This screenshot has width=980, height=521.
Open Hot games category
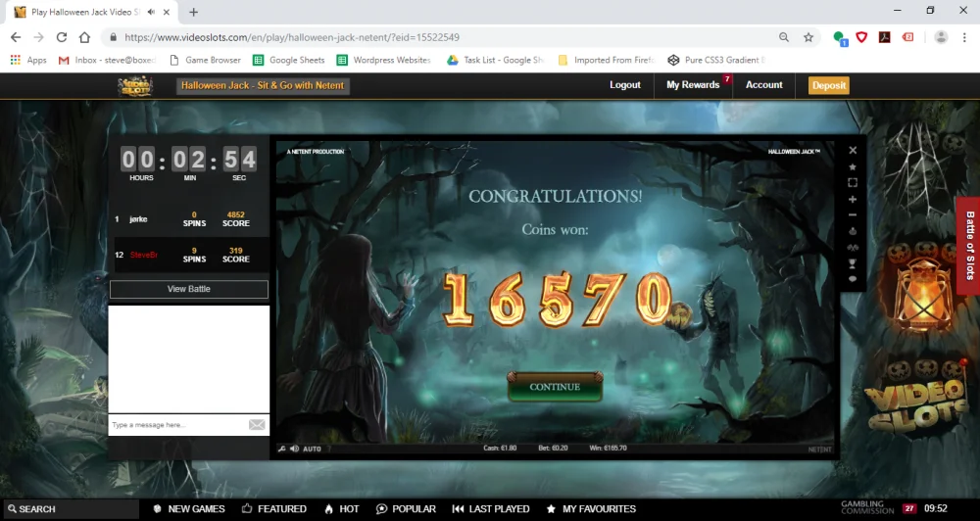point(342,509)
